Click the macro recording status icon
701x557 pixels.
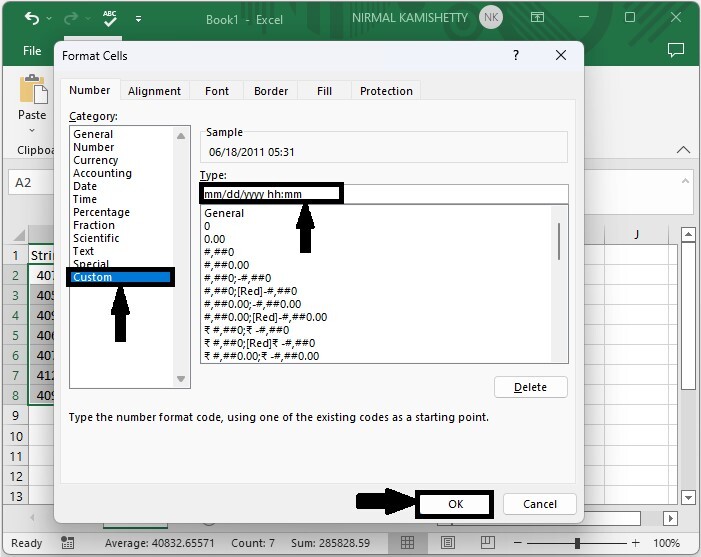(68, 543)
